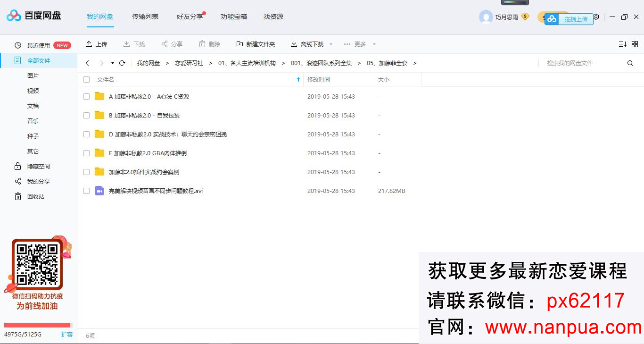This screenshot has height=344, width=644.
Task: Open the 功能宝箱 tab
Action: pos(233,17)
